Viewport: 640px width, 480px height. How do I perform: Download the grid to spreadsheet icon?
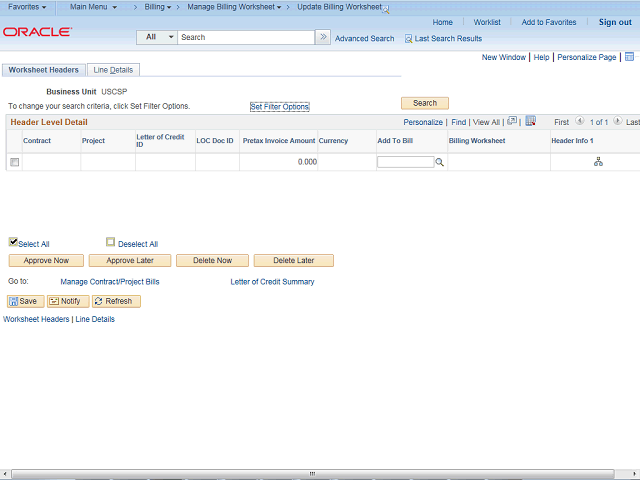pyautogui.click(x=530, y=121)
